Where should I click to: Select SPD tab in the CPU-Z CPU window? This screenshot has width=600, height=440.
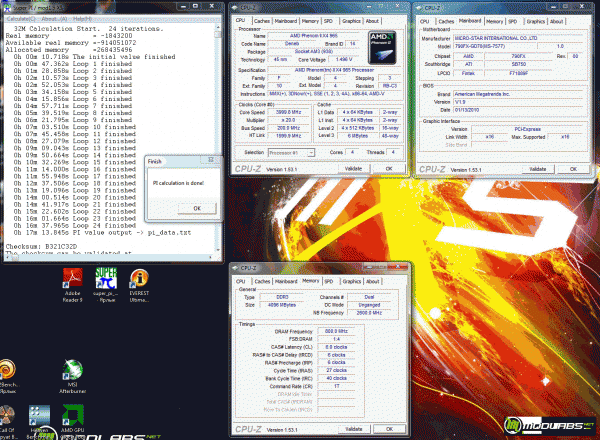328,21
